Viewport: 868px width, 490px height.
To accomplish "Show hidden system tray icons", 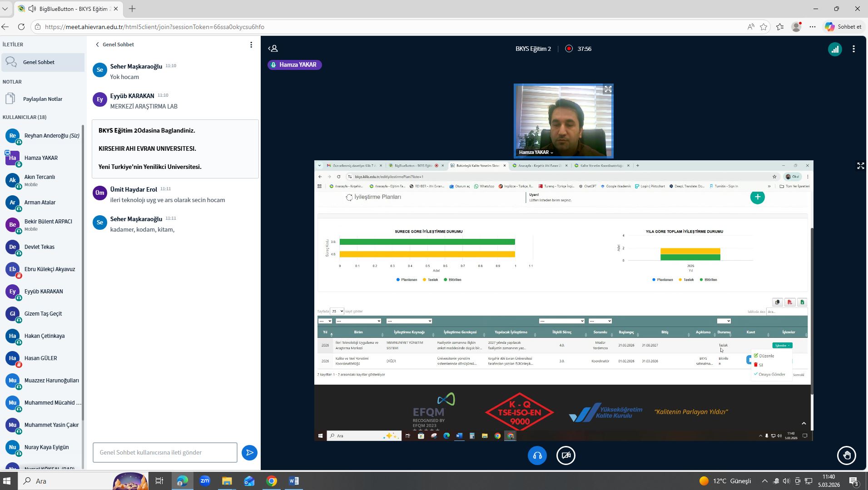I will [764, 481].
